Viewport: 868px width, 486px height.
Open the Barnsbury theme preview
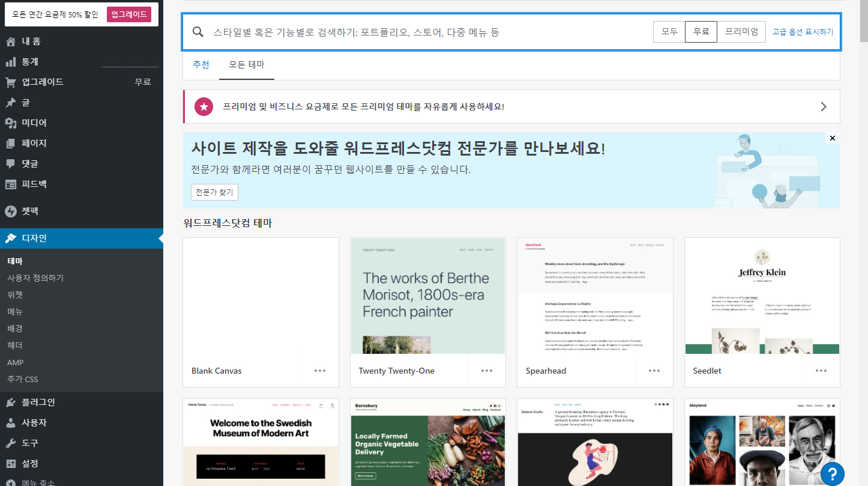tap(428, 442)
